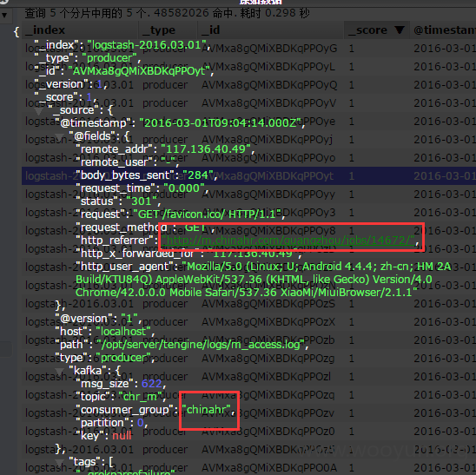Open the dropdown arrow left of query summary
This screenshot has width=476, height=475.
tap(4, 14)
